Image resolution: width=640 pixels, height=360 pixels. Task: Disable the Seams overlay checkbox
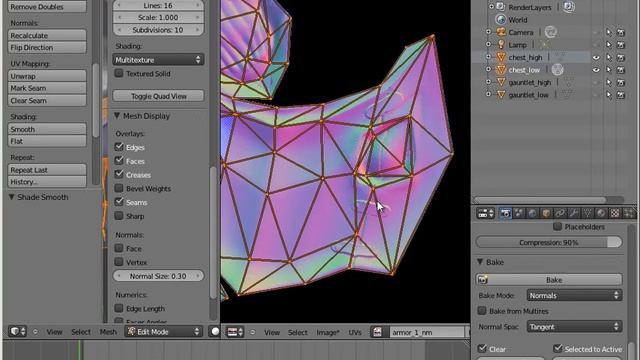coord(119,202)
